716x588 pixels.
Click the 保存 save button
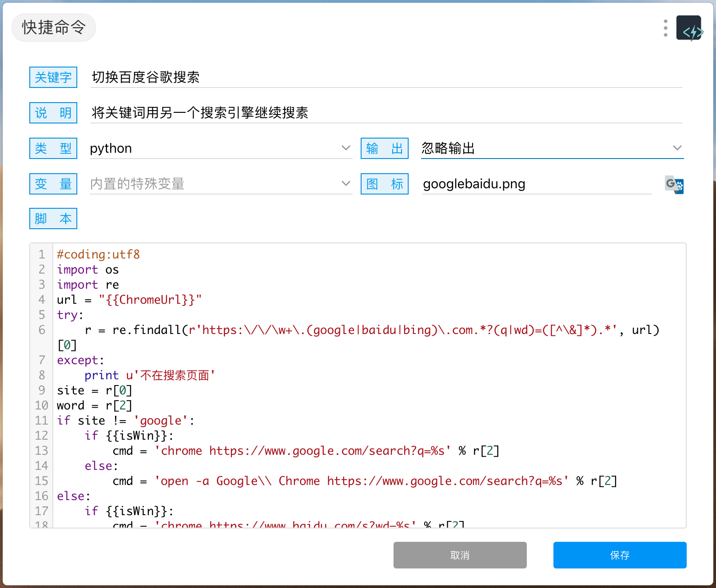click(620, 555)
